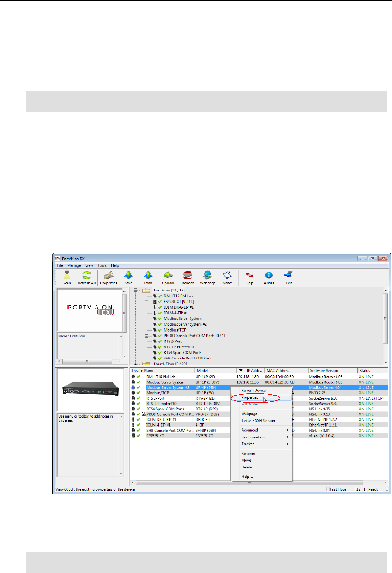
Task: Open Properties from the toolbar
Action: 109,277
